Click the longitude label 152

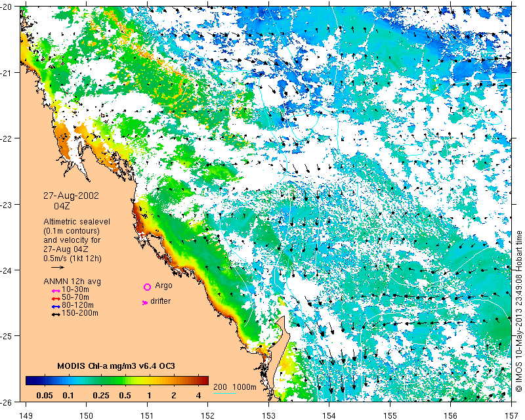click(208, 415)
